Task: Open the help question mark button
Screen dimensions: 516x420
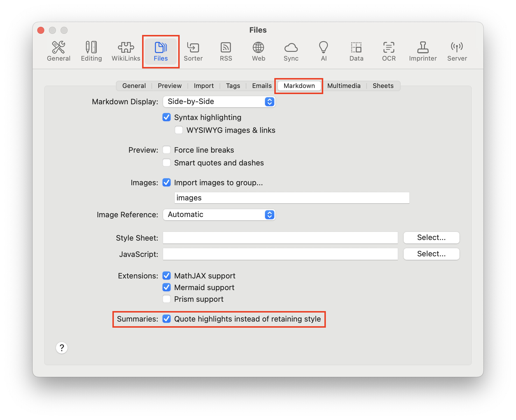Action: (61, 348)
